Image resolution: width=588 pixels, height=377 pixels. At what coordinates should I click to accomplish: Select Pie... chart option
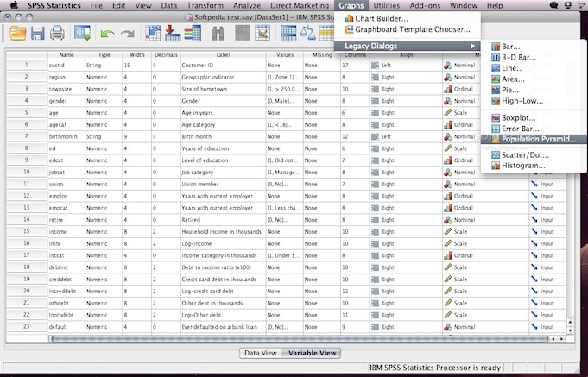pos(534,90)
